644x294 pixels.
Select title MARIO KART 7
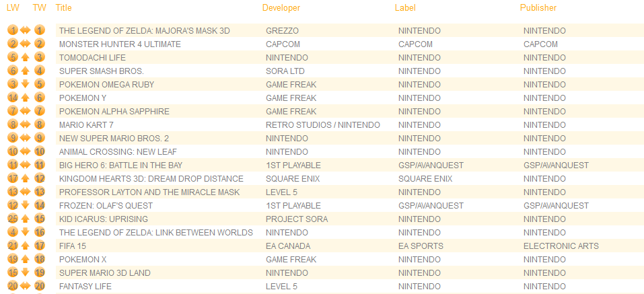coord(86,125)
